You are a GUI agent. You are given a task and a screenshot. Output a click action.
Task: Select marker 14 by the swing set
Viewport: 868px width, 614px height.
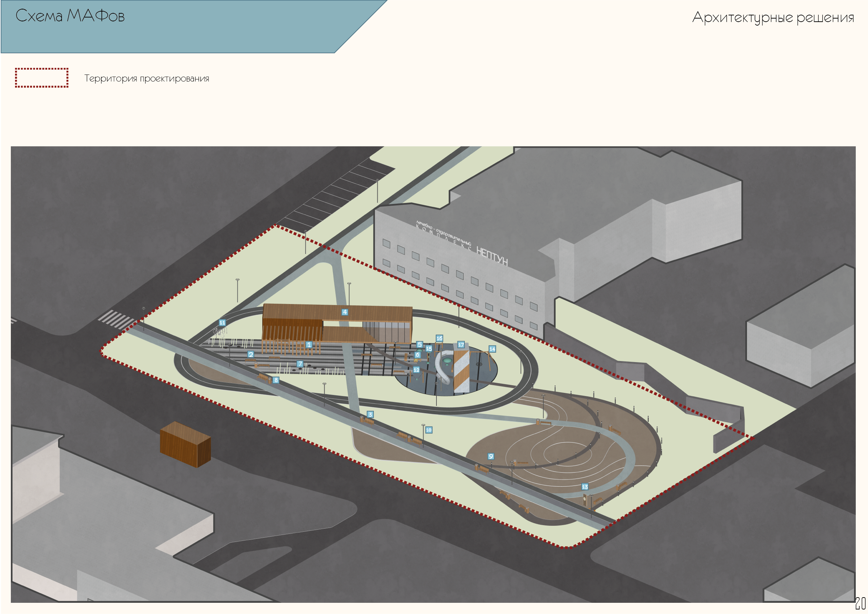click(x=492, y=349)
